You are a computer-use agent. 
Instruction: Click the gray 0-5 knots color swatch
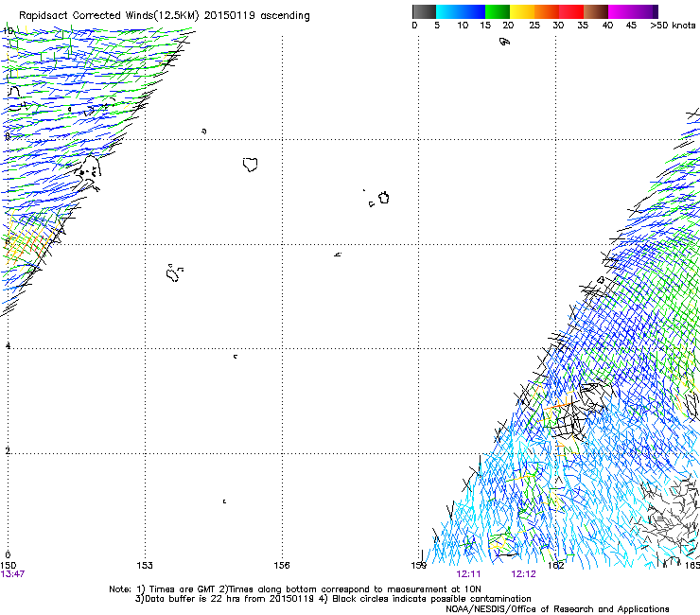click(425, 11)
